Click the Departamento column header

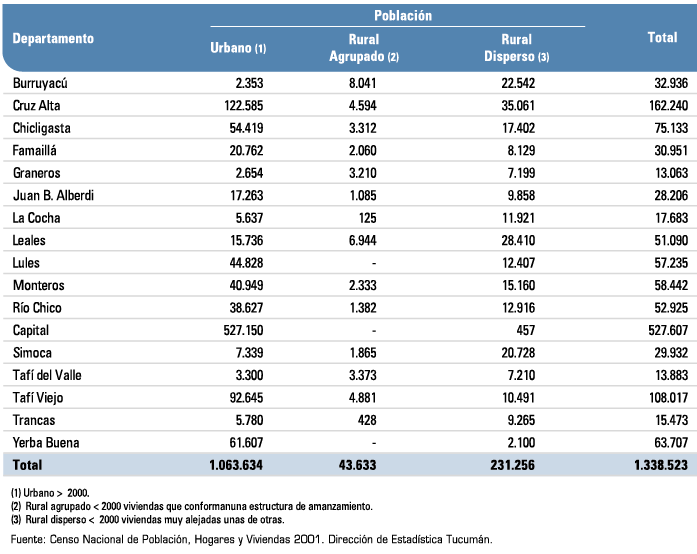coord(53,38)
